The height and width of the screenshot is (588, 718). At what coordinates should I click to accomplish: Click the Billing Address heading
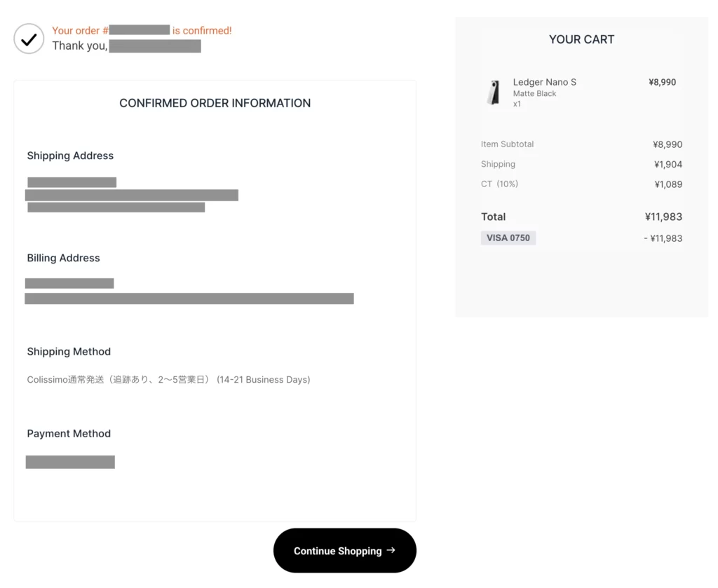63,258
